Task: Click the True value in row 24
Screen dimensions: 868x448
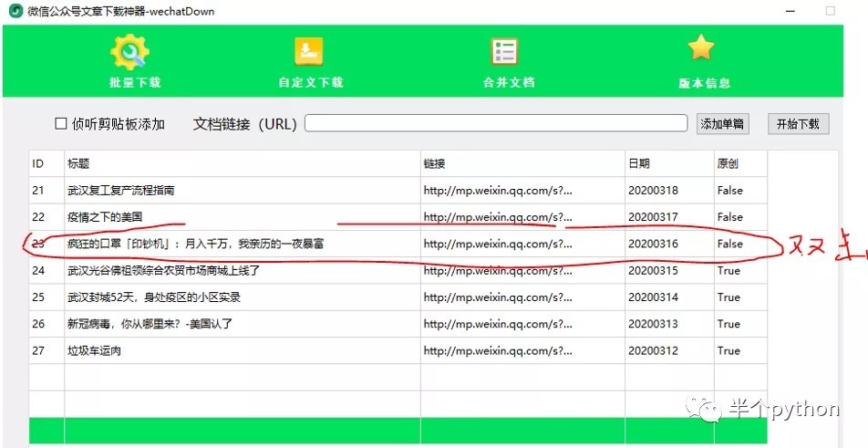Action: (x=728, y=270)
